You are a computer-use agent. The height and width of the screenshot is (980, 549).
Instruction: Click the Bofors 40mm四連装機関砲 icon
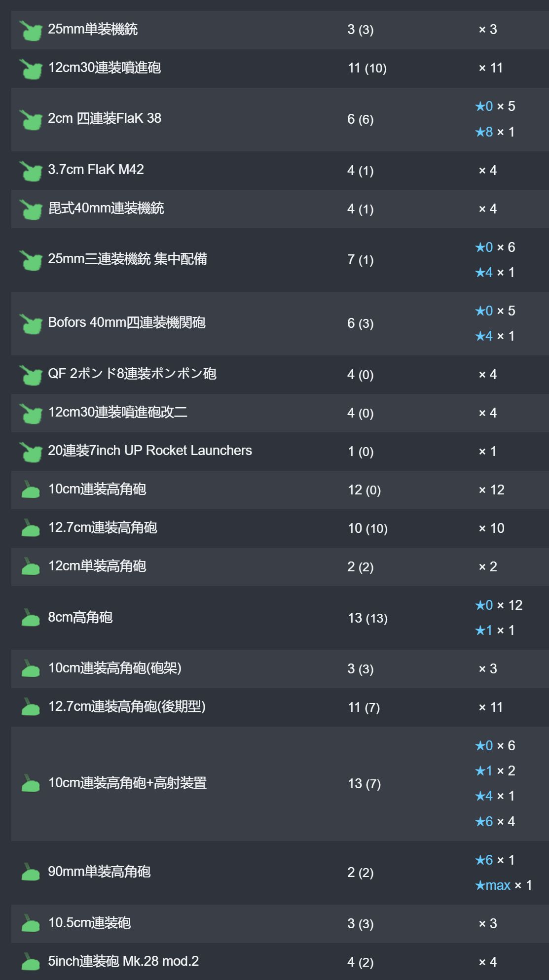click(x=31, y=324)
